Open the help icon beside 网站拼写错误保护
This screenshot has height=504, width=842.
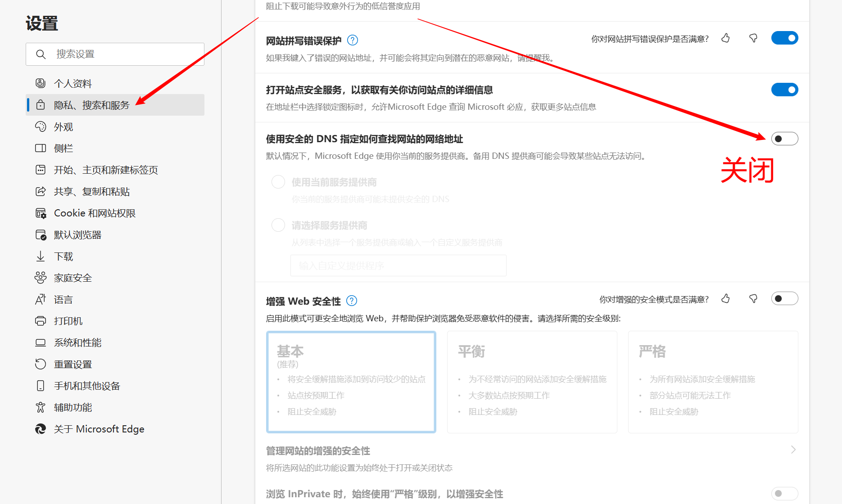(x=353, y=40)
